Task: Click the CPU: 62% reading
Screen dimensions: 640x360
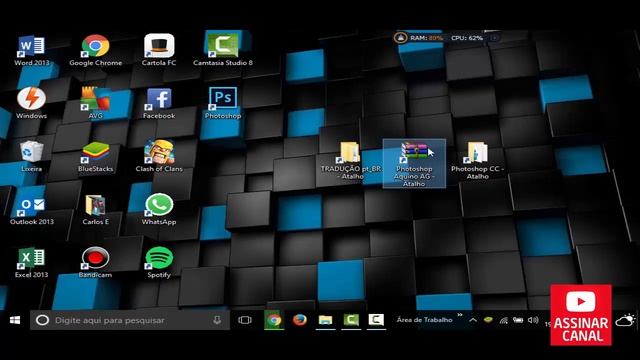Action: point(467,38)
